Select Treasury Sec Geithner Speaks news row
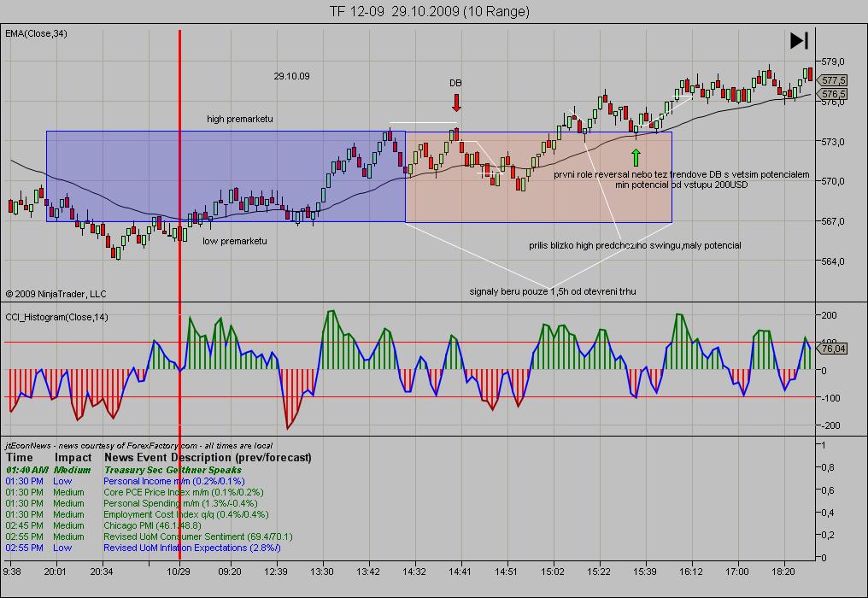 coord(173,470)
